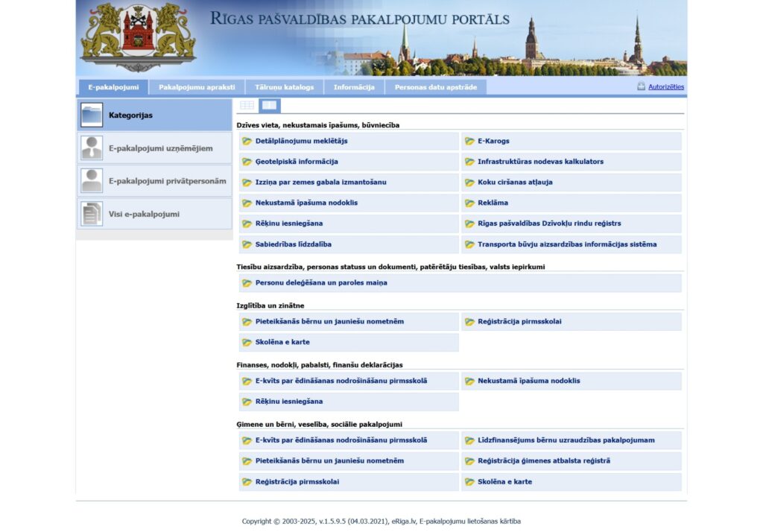Click the folder icon beside E-Karogs

[469, 141]
